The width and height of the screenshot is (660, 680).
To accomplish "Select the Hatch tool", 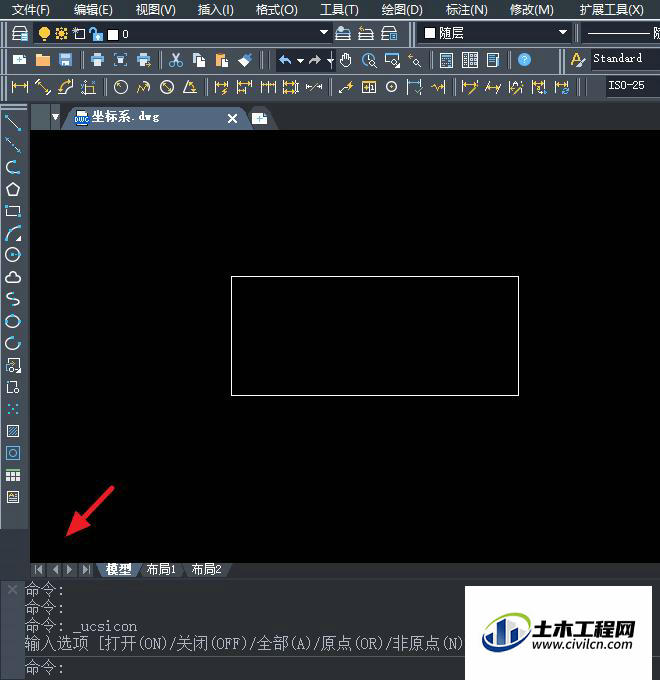I will tap(13, 432).
